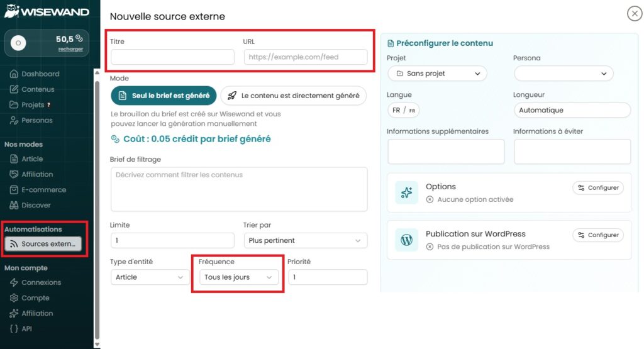The height and width of the screenshot is (349, 644).
Task: Click the Informations à éviter text box
Action: pos(572,152)
